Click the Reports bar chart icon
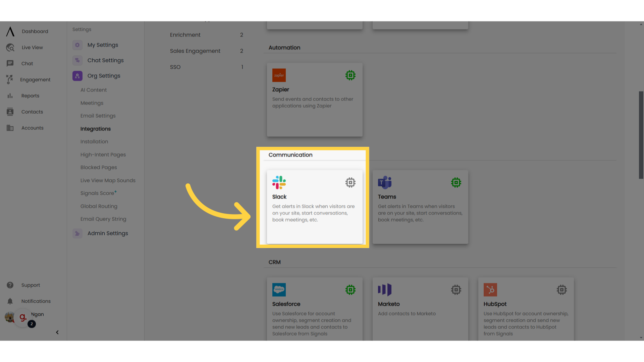This screenshot has height=362, width=644. (x=10, y=96)
